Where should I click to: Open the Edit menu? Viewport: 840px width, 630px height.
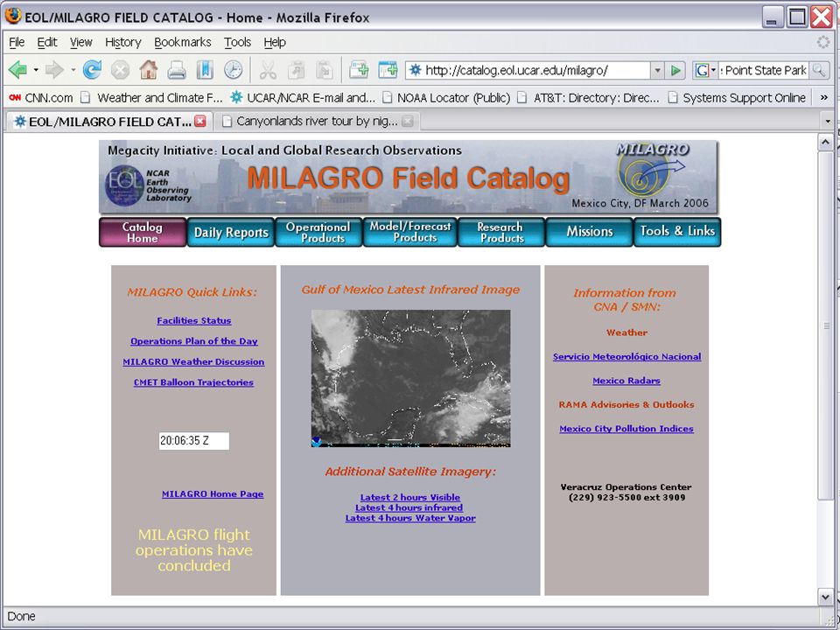47,42
